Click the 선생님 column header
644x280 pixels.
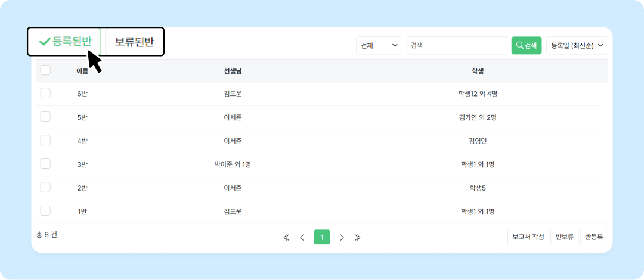pyautogui.click(x=233, y=71)
